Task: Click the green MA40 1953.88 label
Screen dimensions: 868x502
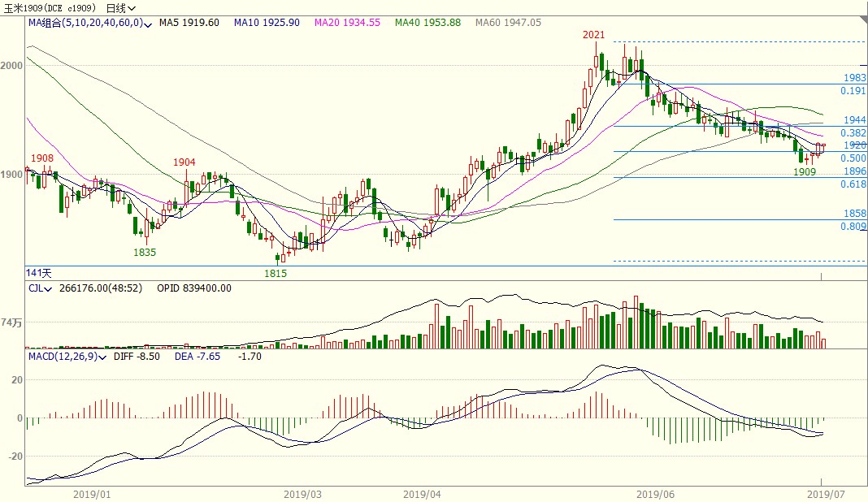Action: (x=427, y=23)
